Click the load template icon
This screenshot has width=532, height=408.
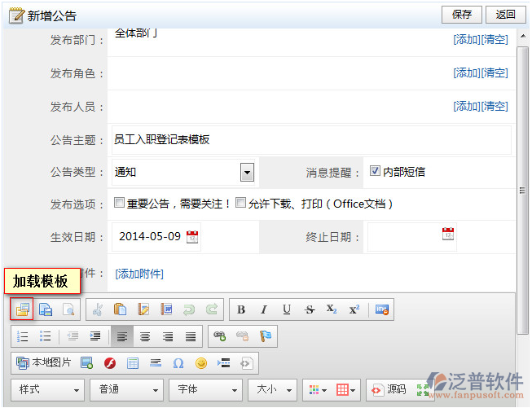click(22, 309)
